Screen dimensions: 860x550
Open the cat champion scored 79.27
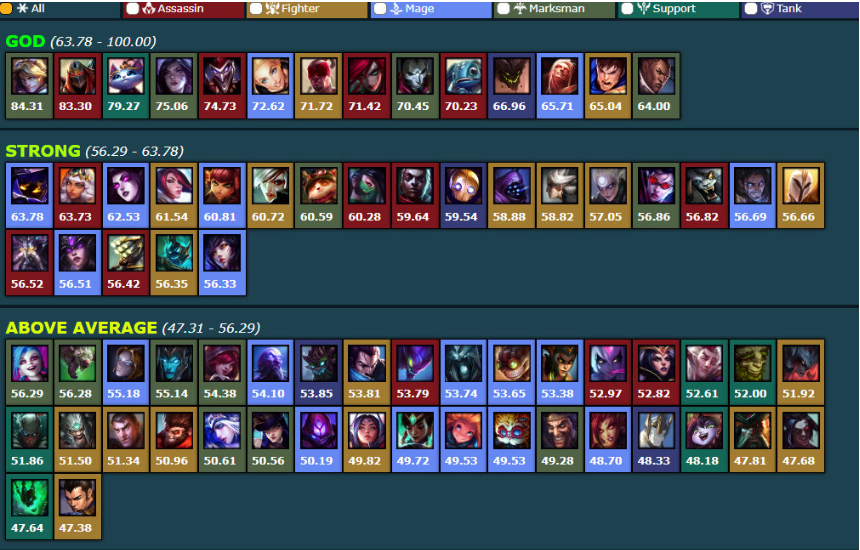pyautogui.click(x=126, y=86)
